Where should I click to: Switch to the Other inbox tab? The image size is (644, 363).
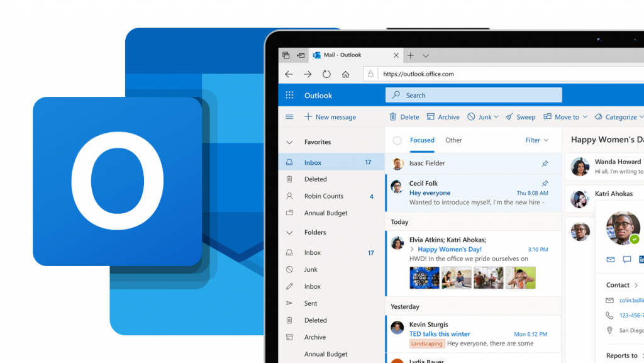click(x=453, y=140)
